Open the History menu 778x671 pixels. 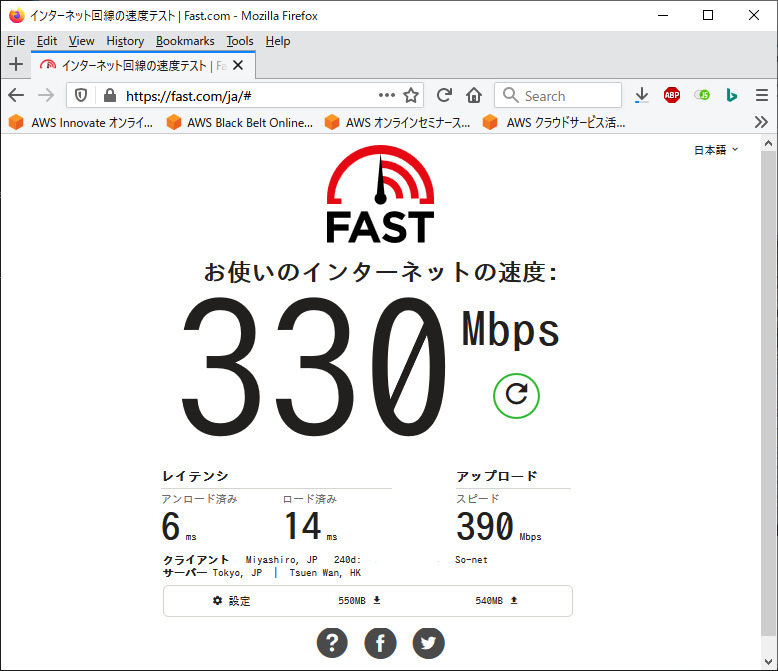coord(125,41)
